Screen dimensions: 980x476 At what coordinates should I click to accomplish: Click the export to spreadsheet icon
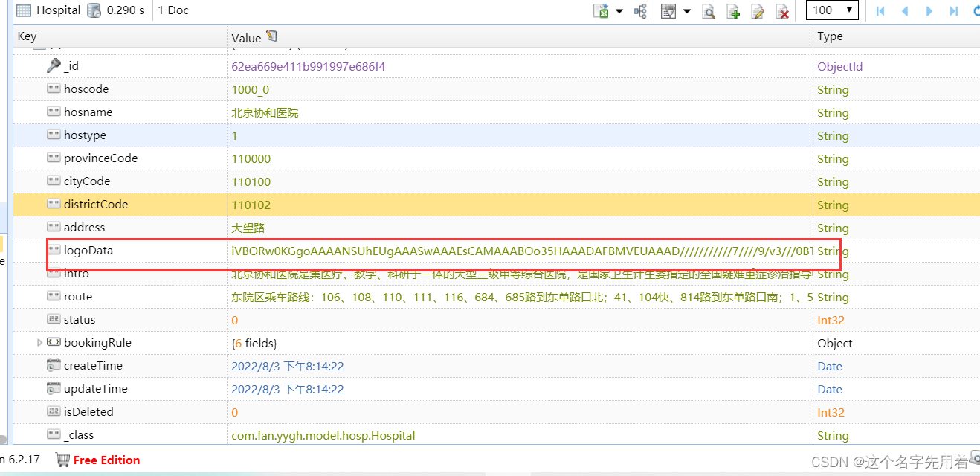click(601, 10)
